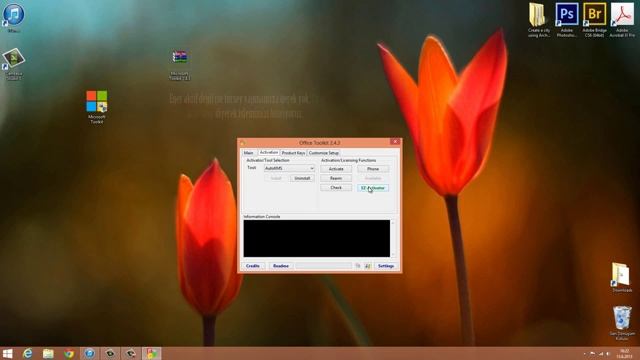Switch to the Office Toolkit taskbar button
The width and height of the screenshot is (640, 360).
coord(151,353)
